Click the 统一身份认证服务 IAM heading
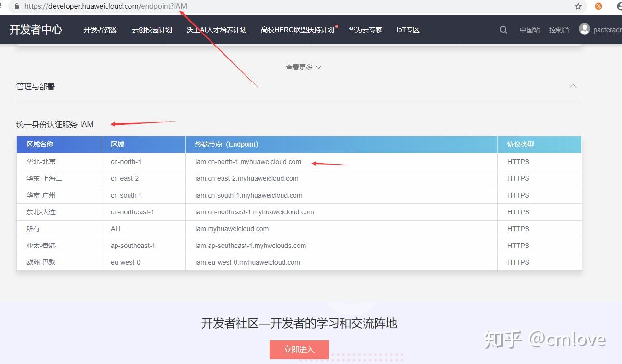Image resolution: width=622 pixels, height=364 pixels. point(55,124)
